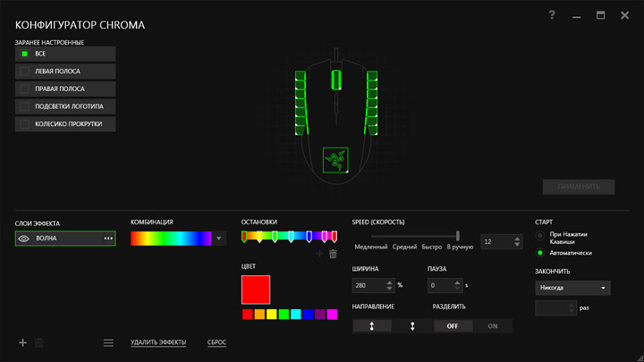Set РАЗДЕЛИТЬ to OFF
644x362 pixels.
coord(453,326)
